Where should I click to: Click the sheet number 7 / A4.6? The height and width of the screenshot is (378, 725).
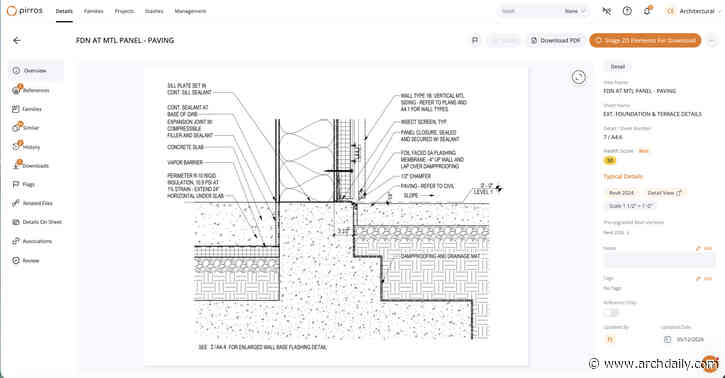tap(613, 137)
